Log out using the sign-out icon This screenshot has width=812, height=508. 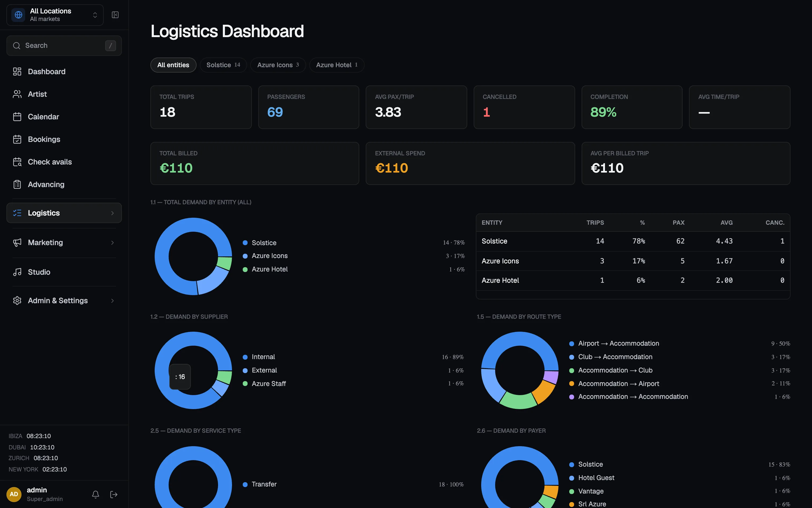(x=114, y=494)
